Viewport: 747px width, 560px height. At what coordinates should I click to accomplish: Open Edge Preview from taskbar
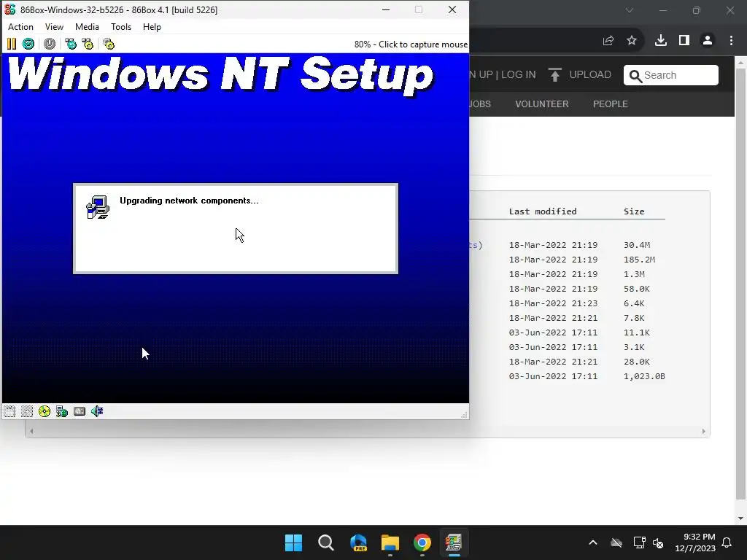tap(358, 542)
